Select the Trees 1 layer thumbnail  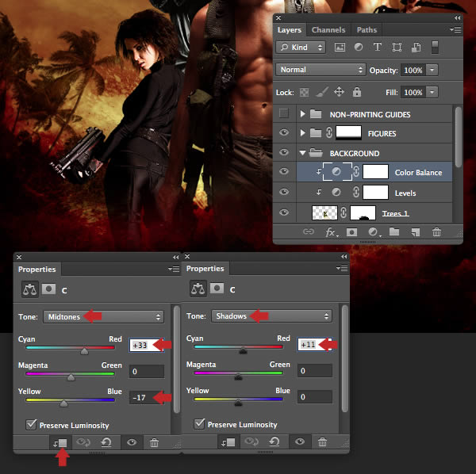click(x=324, y=212)
